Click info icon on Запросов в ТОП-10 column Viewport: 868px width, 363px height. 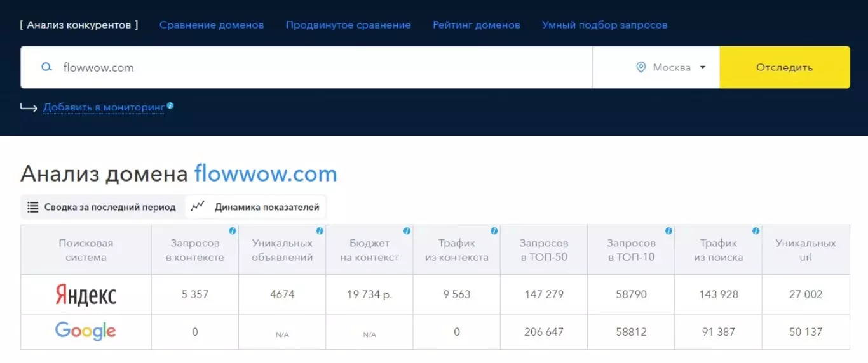(668, 231)
